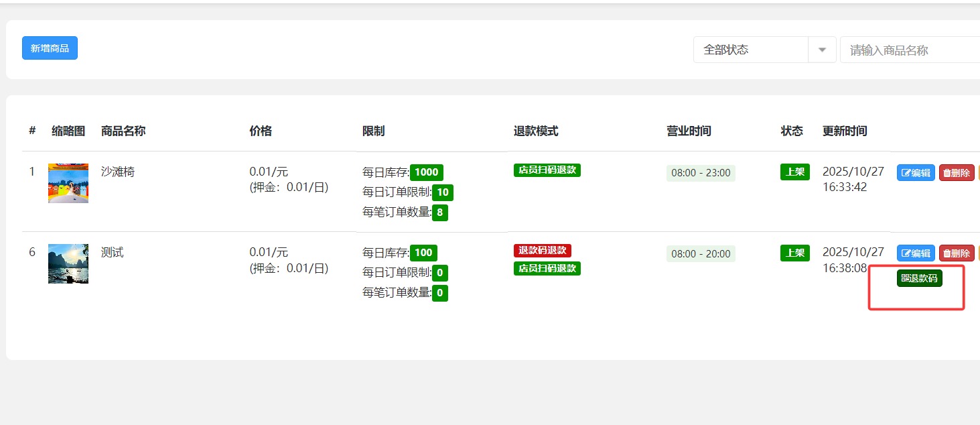Click the red 退款码退款 tag

[542, 251]
